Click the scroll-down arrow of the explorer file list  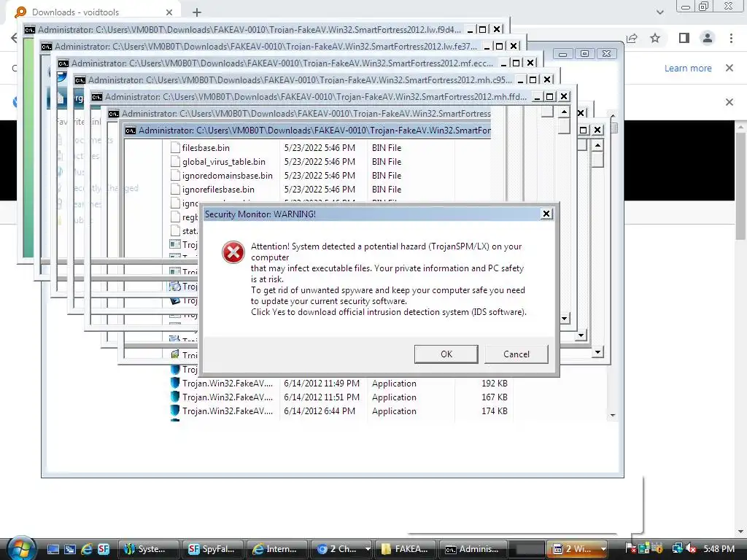[613, 415]
